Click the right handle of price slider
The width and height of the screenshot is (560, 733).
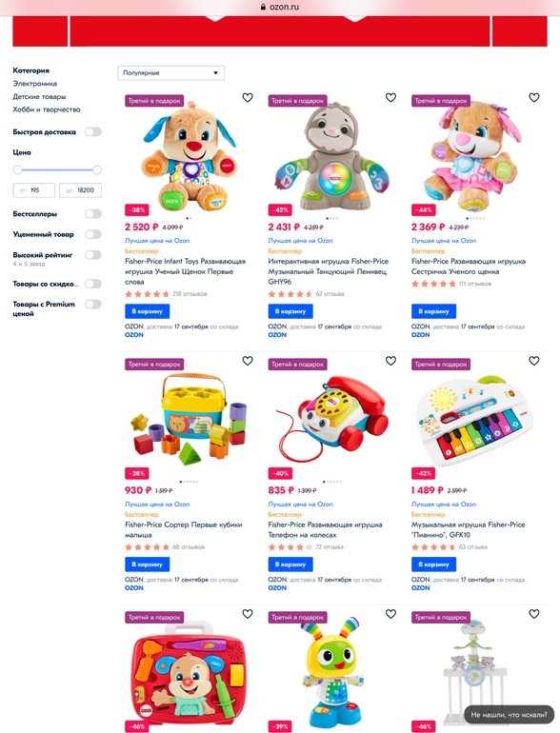pyautogui.click(x=97, y=169)
